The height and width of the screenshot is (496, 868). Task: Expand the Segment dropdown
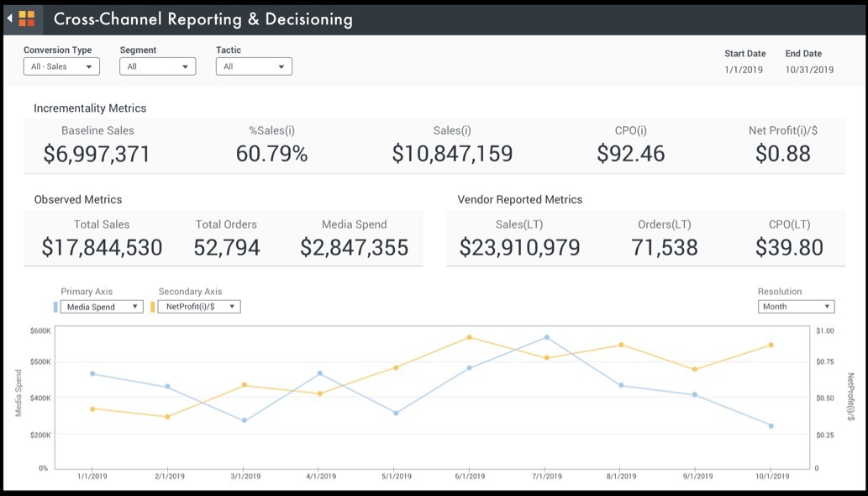pos(157,66)
